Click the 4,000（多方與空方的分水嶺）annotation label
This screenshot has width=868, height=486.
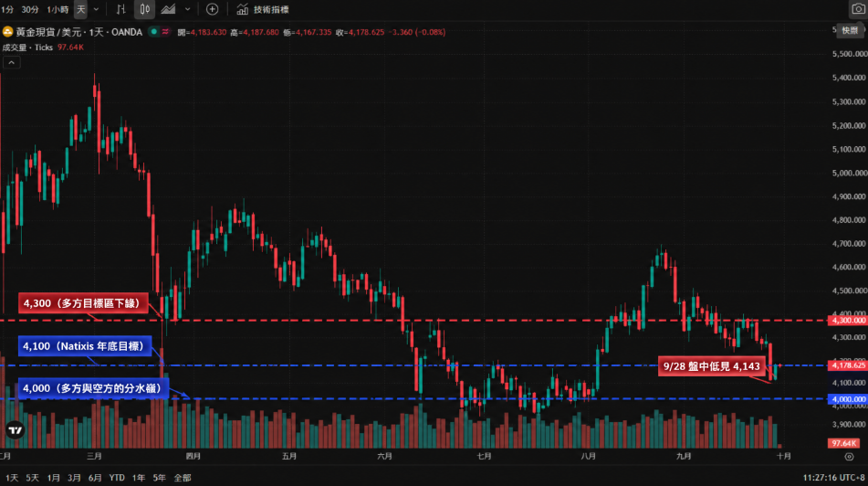(x=93, y=388)
